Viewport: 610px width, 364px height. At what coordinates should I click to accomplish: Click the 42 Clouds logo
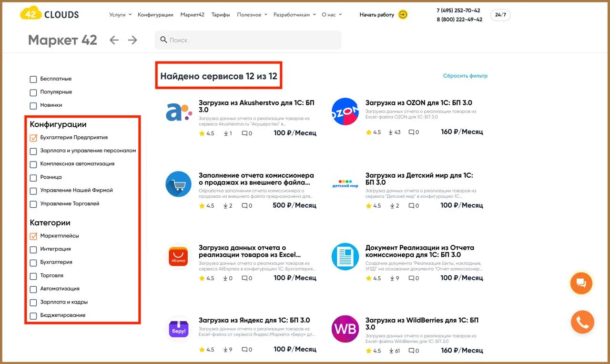[50, 14]
